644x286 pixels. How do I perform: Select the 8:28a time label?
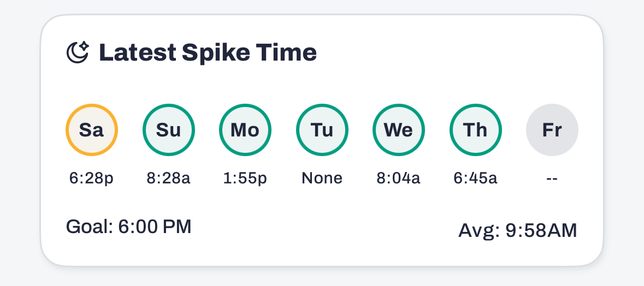tap(168, 178)
